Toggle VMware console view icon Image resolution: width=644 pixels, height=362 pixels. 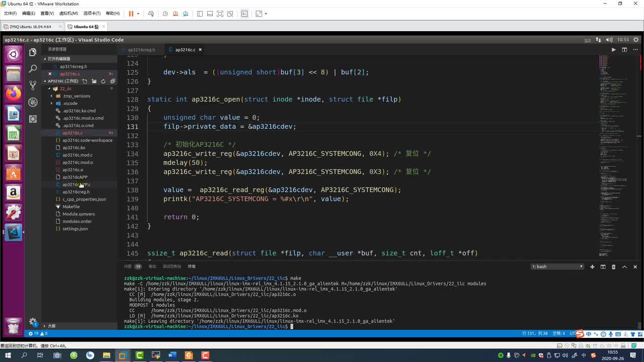tap(245, 14)
